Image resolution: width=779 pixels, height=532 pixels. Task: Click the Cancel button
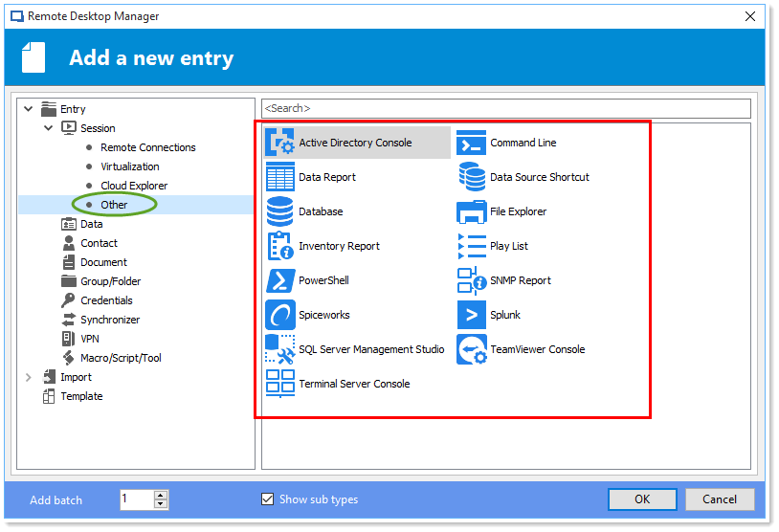(720, 499)
